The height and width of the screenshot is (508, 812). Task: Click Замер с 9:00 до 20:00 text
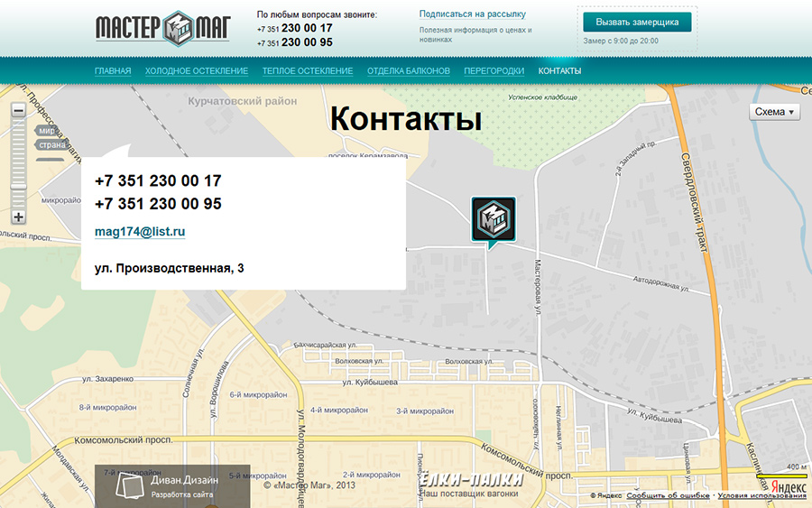coord(621,41)
